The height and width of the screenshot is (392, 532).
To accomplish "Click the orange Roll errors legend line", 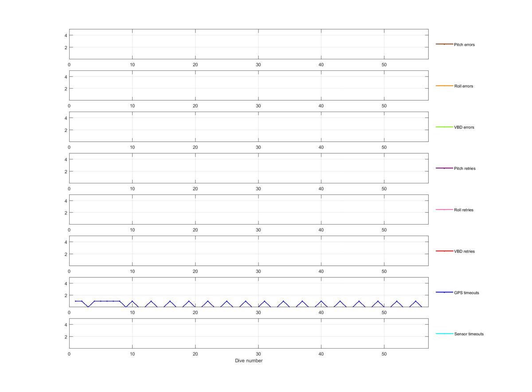I will point(444,85).
